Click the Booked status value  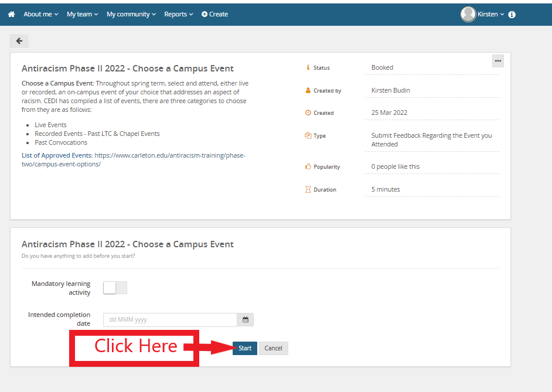(382, 67)
